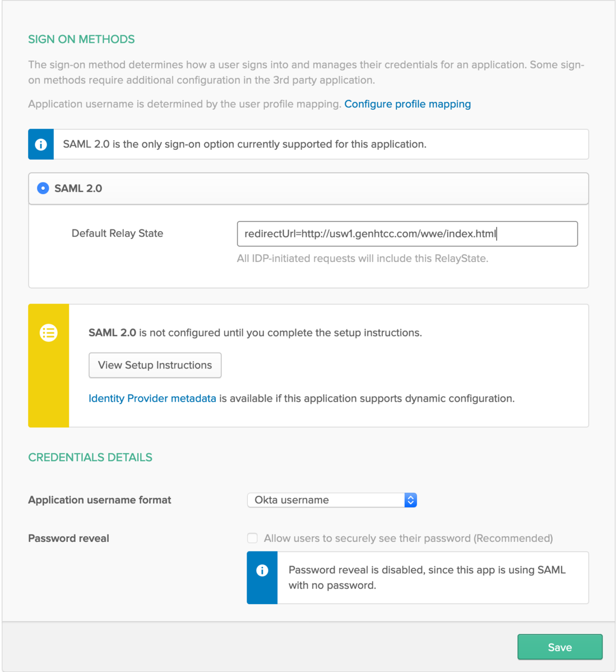The image size is (616, 672).
Task: Click the SAML 2.0 option label
Action: pyautogui.click(x=78, y=188)
